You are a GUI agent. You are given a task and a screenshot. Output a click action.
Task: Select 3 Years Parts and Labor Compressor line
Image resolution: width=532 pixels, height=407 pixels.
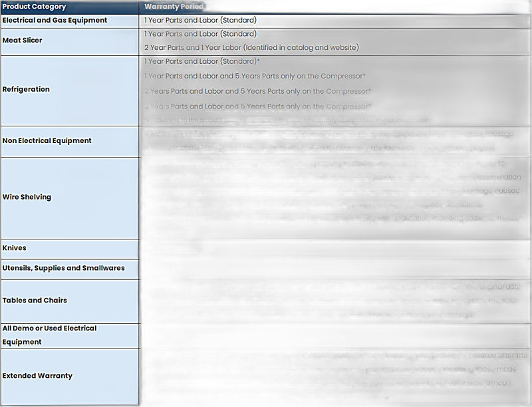click(x=257, y=106)
